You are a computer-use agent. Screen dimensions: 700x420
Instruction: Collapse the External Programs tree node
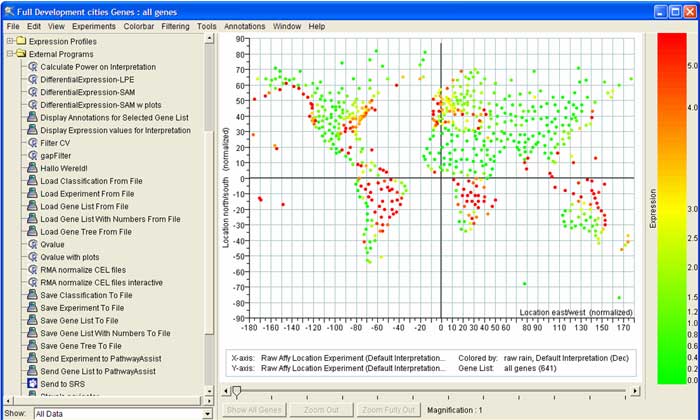pyautogui.click(x=9, y=54)
